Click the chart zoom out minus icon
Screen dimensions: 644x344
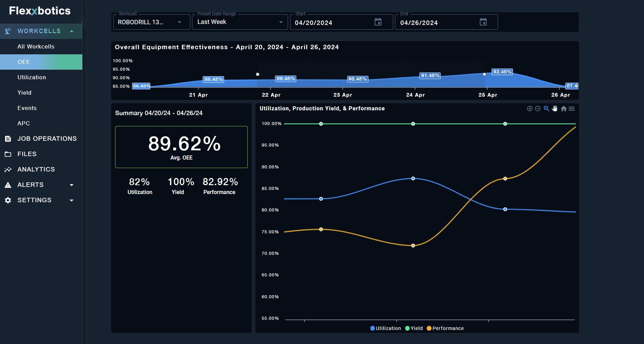(537, 109)
